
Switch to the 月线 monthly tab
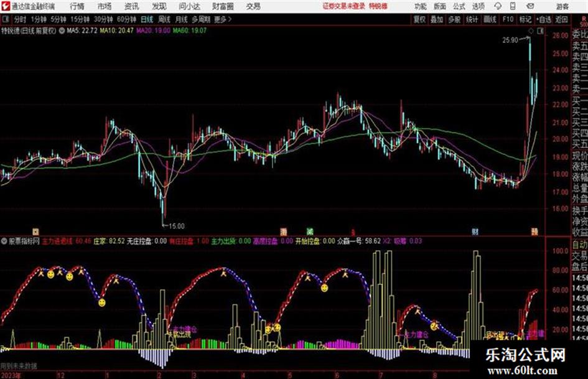click(182, 19)
